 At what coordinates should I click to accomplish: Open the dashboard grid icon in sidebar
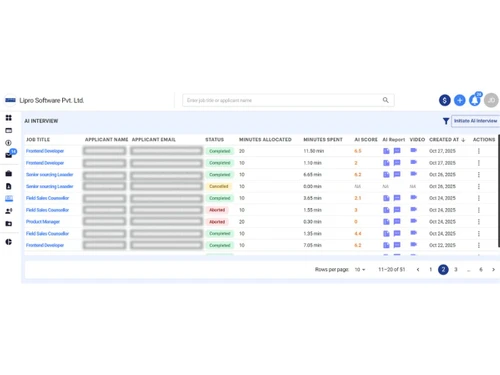pos(9,118)
